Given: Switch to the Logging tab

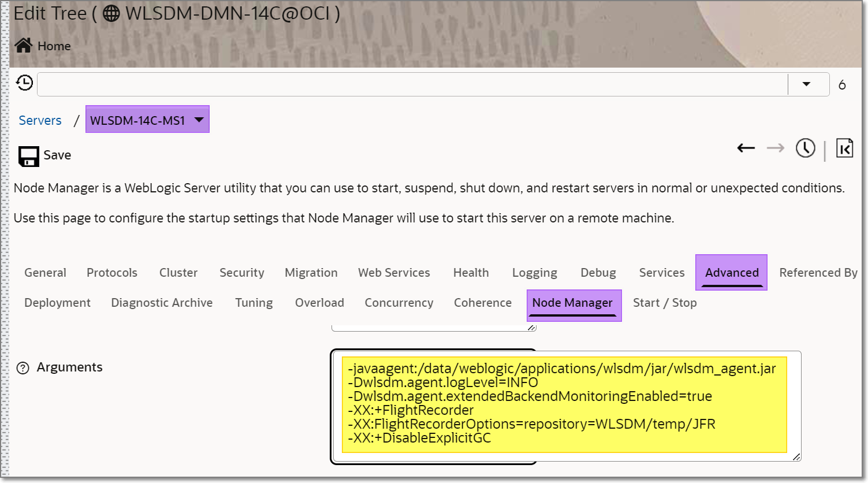Looking at the screenshot, I should 535,273.
